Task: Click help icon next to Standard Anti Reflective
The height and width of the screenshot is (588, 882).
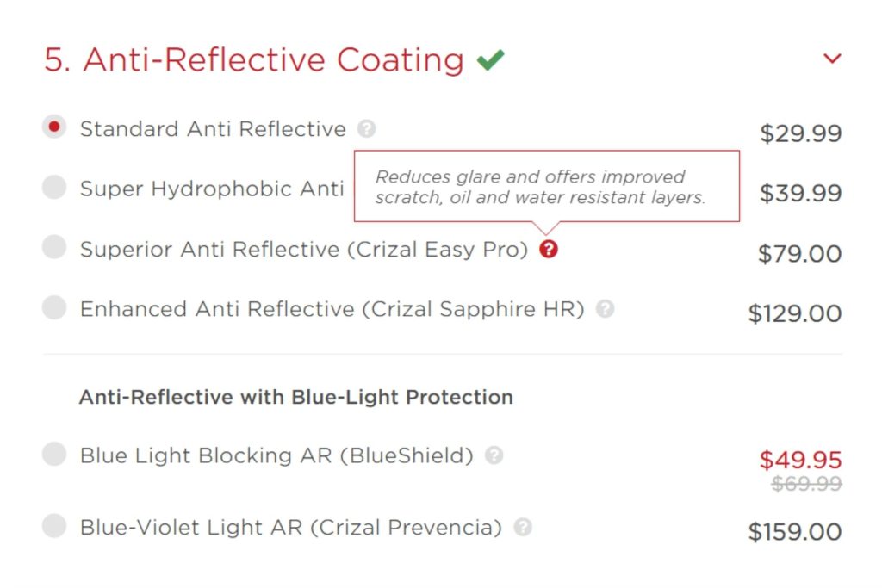Action: (366, 127)
